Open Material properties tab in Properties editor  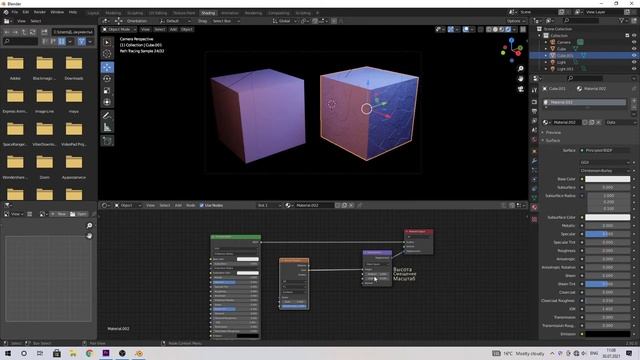coord(534,207)
